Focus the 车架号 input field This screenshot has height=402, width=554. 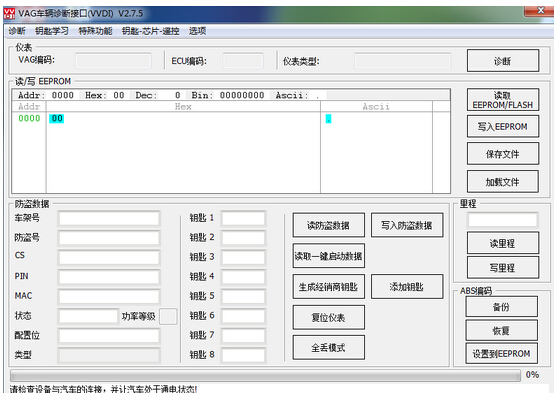tap(109, 219)
